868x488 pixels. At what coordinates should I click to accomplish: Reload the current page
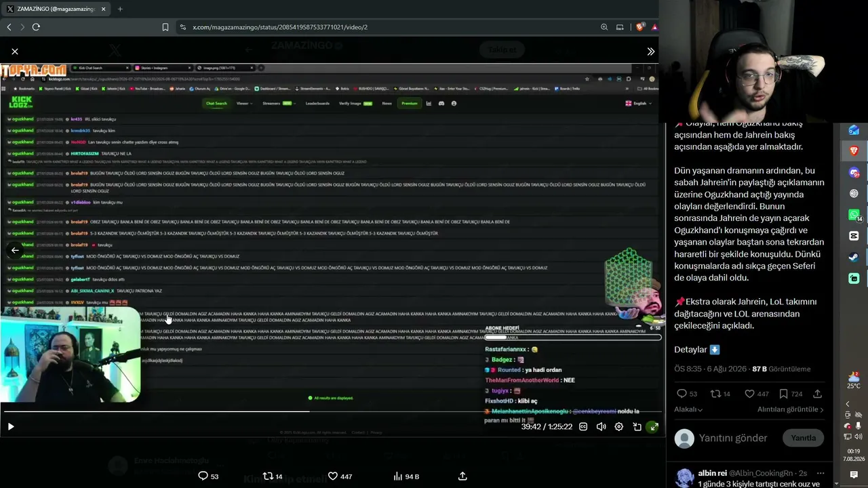(x=36, y=27)
